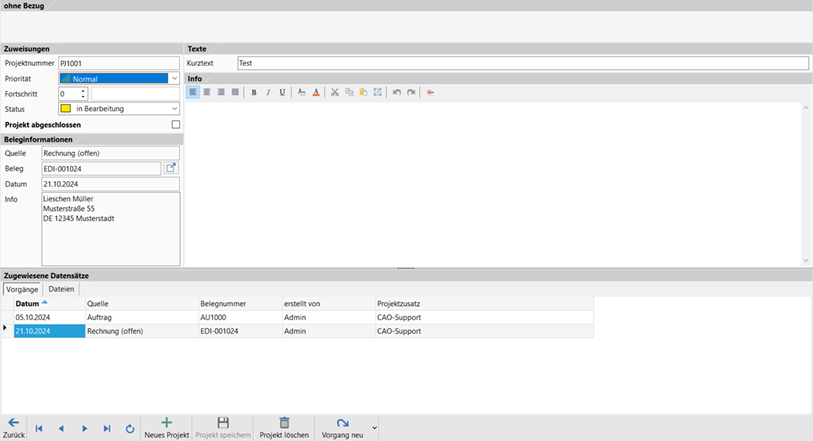Select the EDI-001024 cell in table

pyautogui.click(x=241, y=331)
